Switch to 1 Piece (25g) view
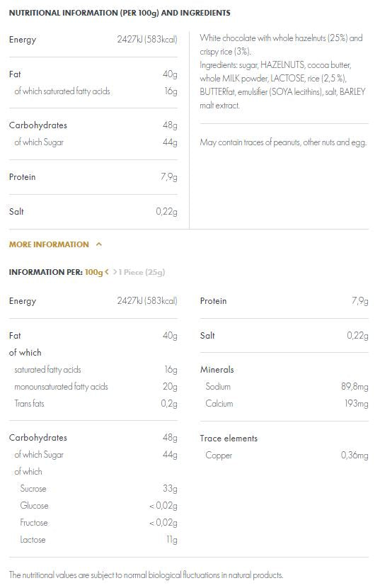The image size is (380, 588). [x=142, y=272]
